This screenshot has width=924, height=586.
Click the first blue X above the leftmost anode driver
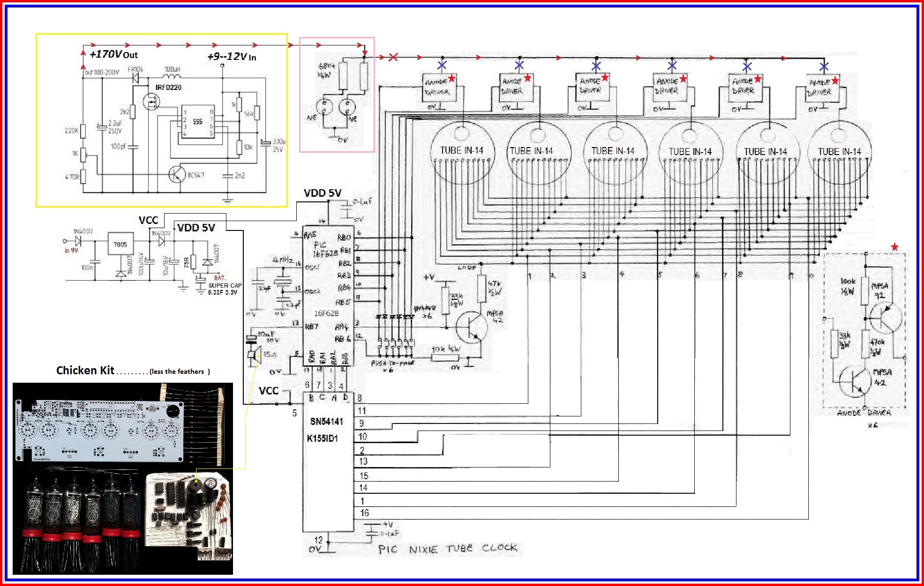point(442,65)
